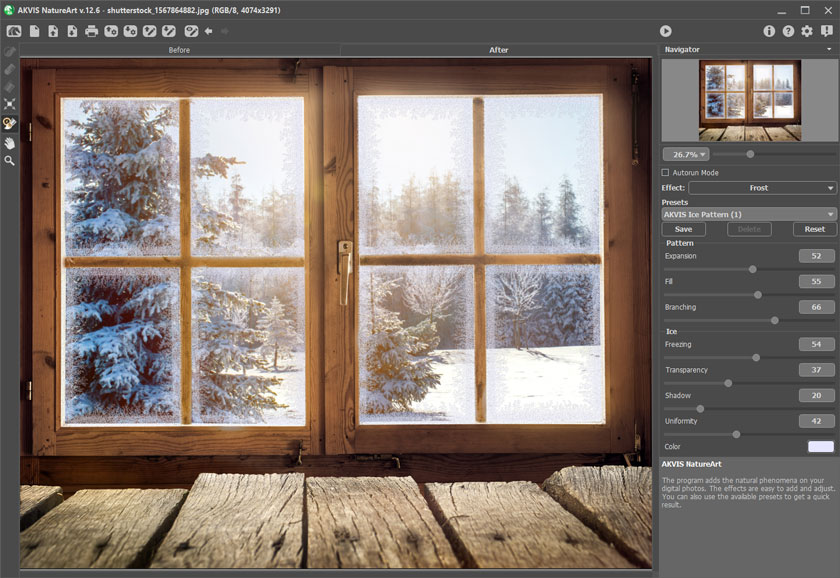Collapse the Navigator panel via its arrow
Viewport: 840px width, 578px height.
click(x=829, y=49)
